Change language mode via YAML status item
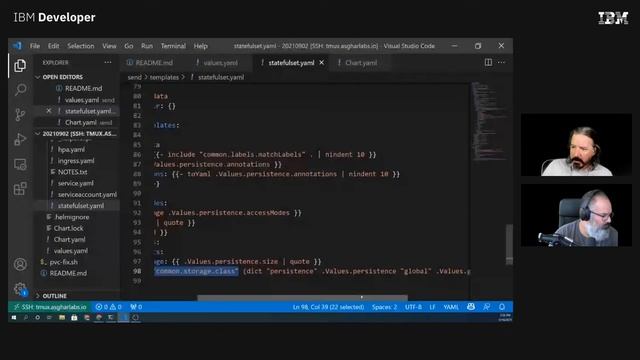The height and width of the screenshot is (360, 640). tap(451, 307)
